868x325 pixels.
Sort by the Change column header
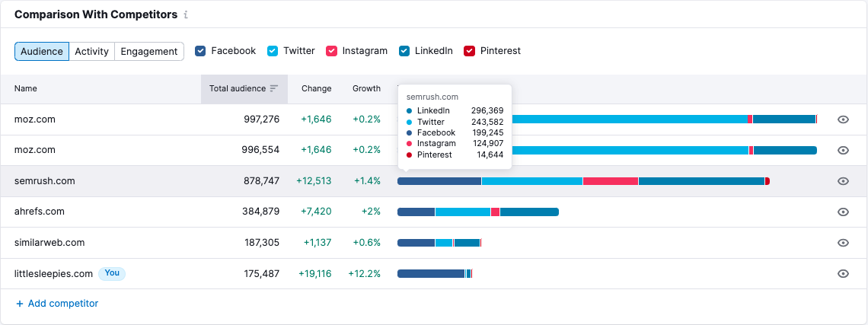point(316,88)
